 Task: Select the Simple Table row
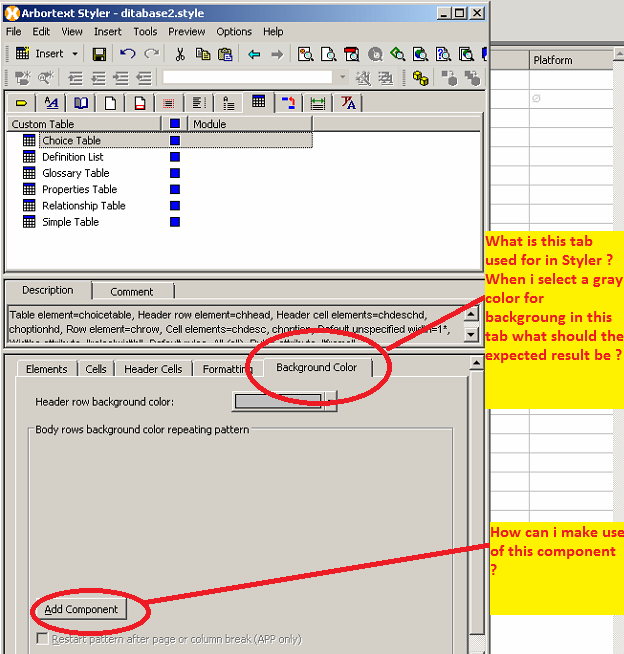pyautogui.click(x=70, y=222)
